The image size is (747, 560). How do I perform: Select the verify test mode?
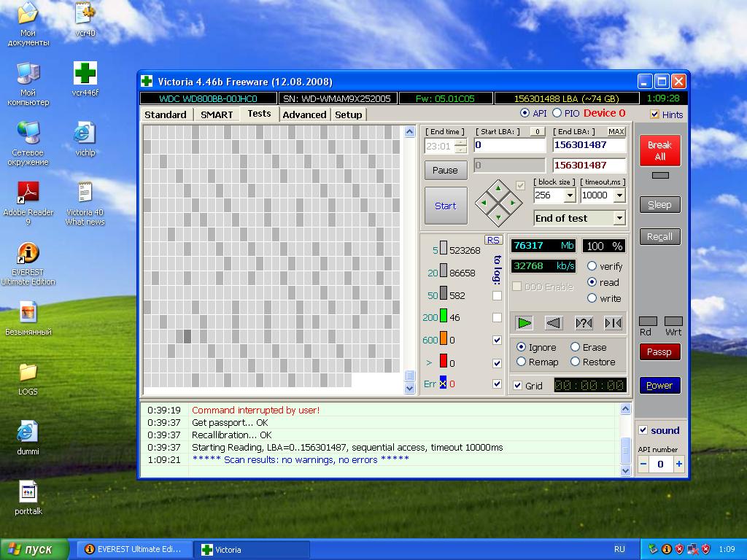click(592, 265)
